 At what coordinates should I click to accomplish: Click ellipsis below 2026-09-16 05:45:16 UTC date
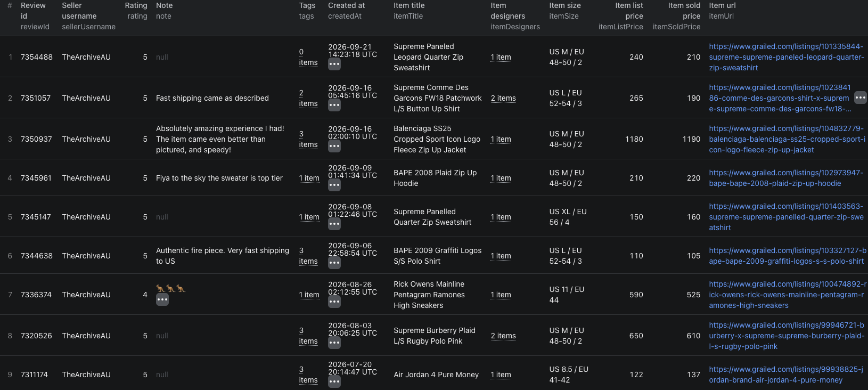334,105
